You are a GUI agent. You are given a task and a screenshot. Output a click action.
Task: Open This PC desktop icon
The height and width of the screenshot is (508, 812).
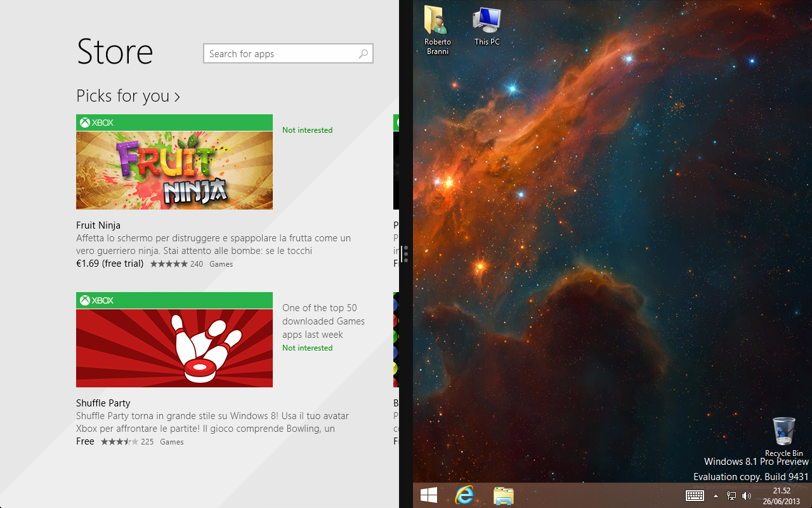click(487, 25)
